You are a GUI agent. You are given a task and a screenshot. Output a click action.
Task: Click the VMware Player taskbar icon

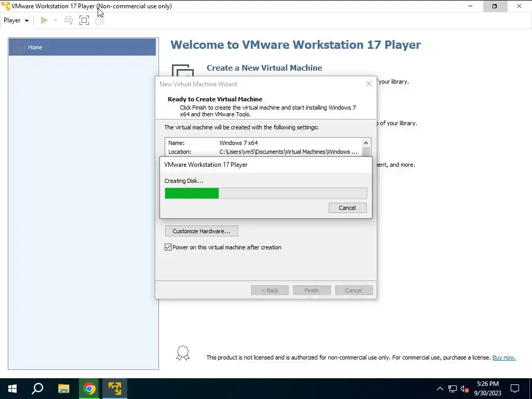pos(115,389)
